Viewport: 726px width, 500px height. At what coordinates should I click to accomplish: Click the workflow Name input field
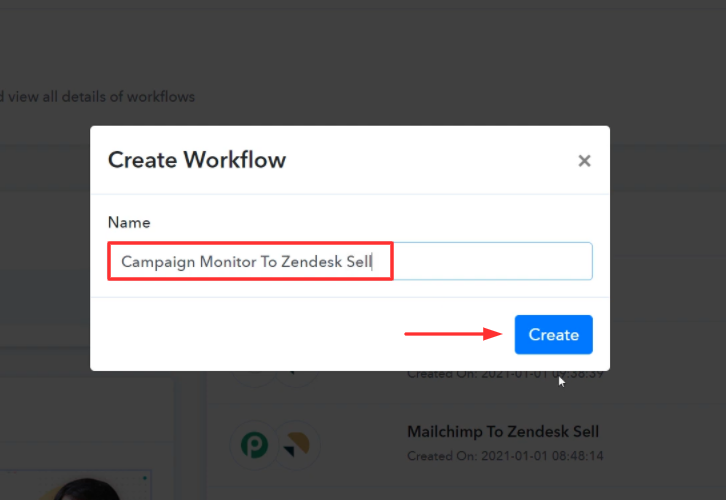coord(350,261)
